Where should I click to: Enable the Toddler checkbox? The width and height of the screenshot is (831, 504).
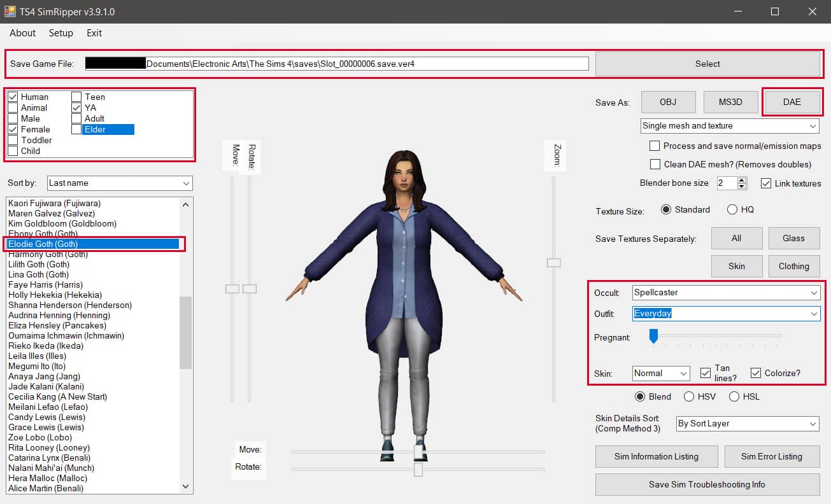(x=13, y=140)
